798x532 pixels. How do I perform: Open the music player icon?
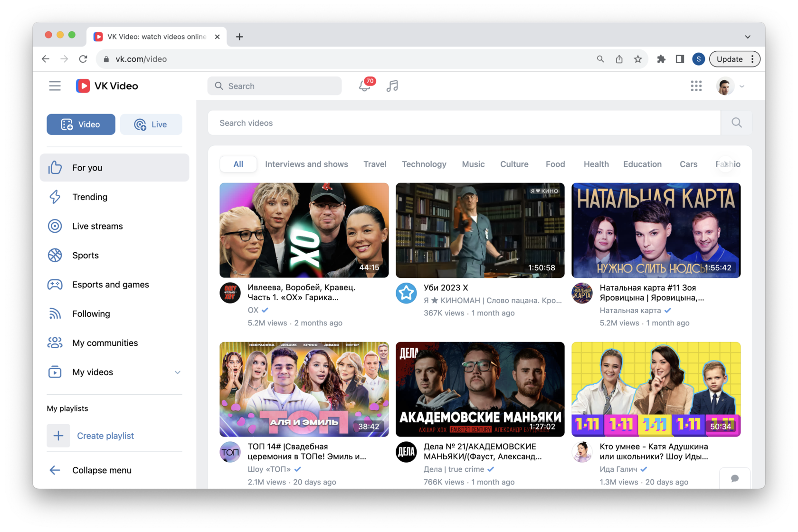coord(392,86)
